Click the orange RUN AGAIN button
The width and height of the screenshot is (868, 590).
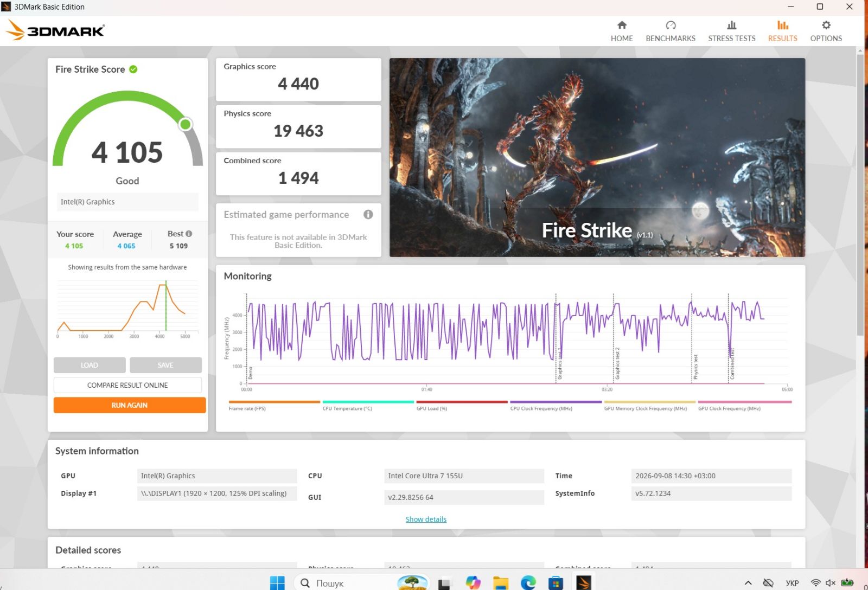pos(130,405)
